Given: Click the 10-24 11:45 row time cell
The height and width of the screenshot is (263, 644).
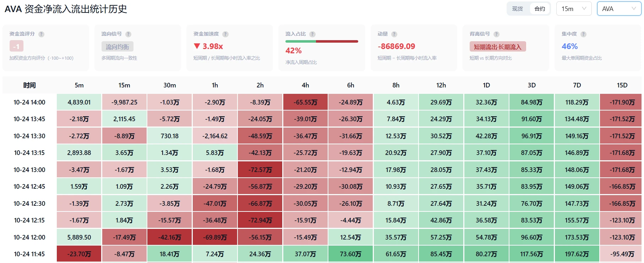Looking at the screenshot, I should coord(29,254).
